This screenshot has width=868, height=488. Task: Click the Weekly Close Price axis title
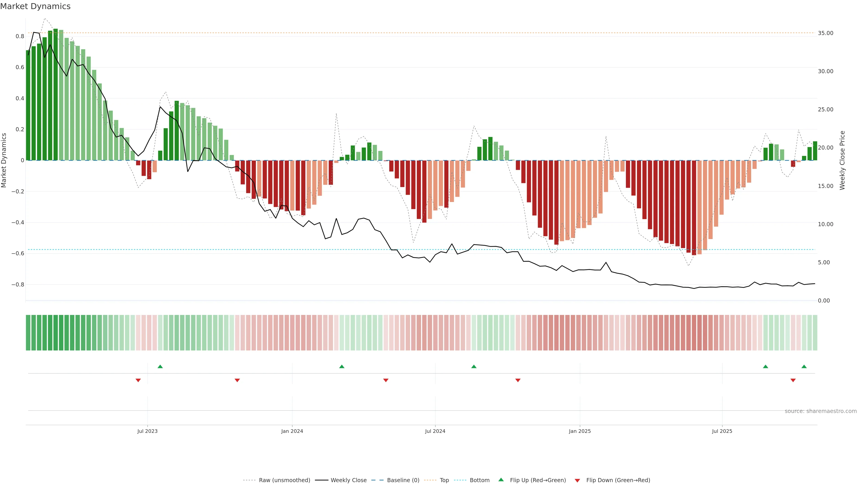pyautogui.click(x=842, y=160)
